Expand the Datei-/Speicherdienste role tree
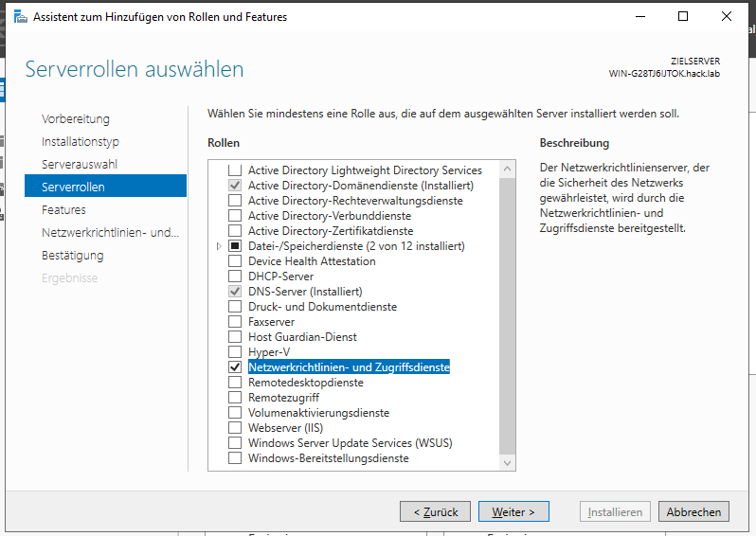The width and height of the screenshot is (756, 536). 219,246
